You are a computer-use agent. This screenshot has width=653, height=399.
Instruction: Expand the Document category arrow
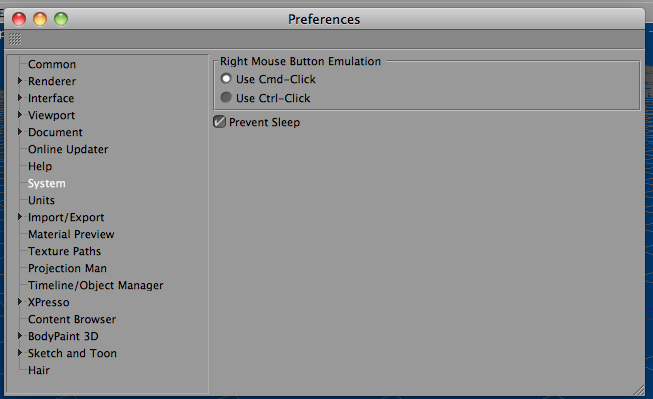coord(20,132)
